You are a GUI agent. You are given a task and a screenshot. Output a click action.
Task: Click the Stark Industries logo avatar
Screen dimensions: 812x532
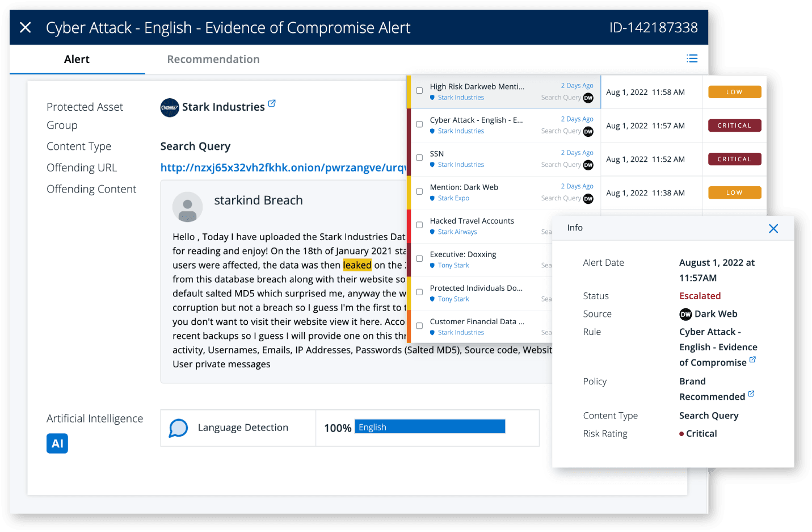170,107
